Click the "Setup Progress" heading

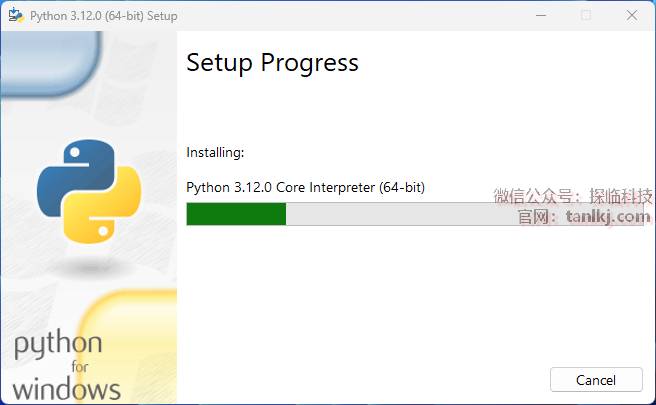pos(272,63)
